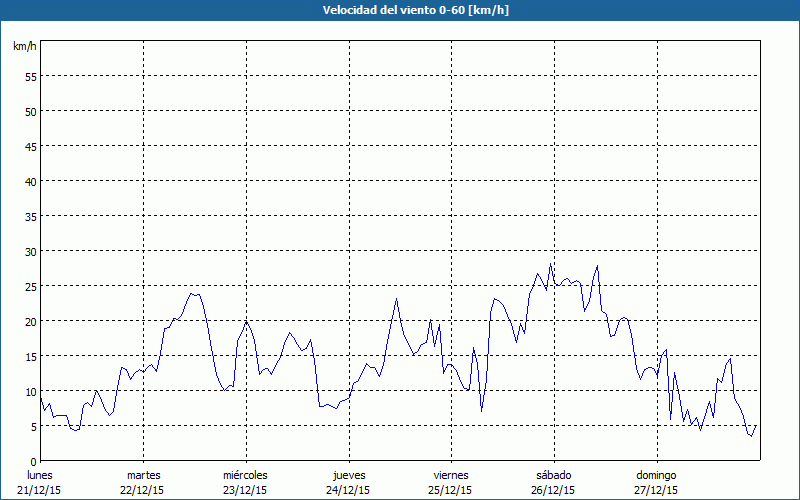Select the 25 km/h y-axis tick label
Screen dimensions: 800x500
click(30, 286)
